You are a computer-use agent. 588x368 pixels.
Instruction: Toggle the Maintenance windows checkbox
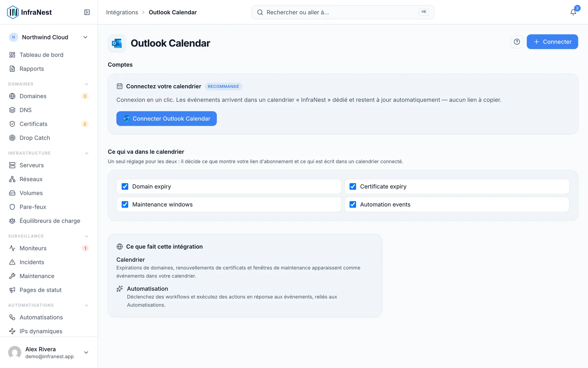click(125, 204)
